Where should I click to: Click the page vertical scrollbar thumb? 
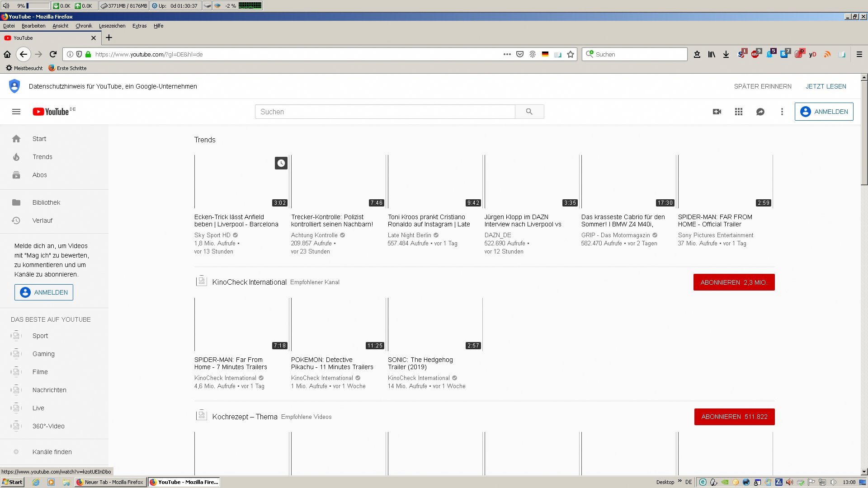tap(864, 133)
